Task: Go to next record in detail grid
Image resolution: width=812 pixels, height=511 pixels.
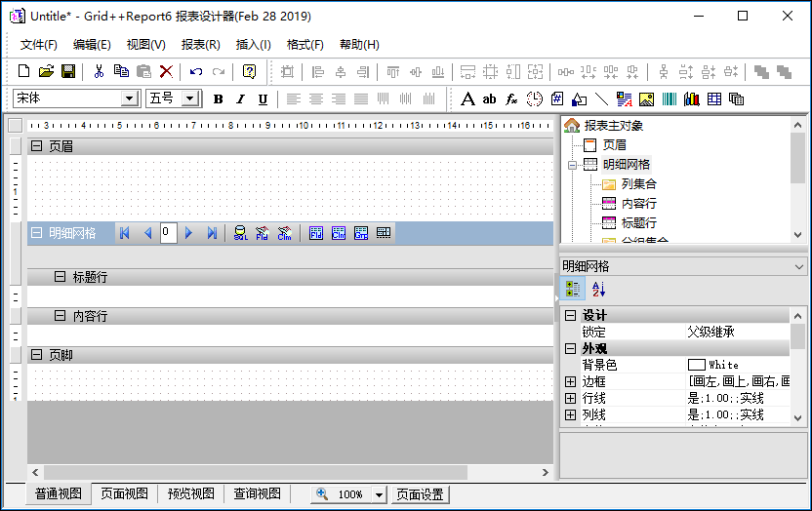Action: [188, 233]
